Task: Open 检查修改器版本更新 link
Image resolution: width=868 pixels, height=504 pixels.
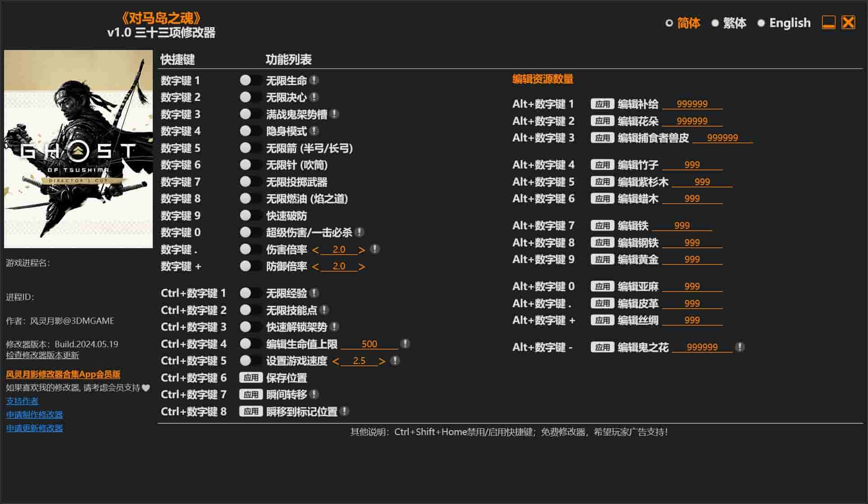Action: pyautogui.click(x=42, y=355)
